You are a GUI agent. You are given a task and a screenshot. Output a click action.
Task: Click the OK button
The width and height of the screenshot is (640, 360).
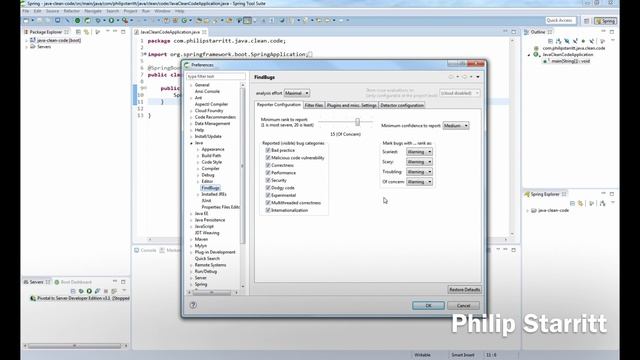coord(428,305)
